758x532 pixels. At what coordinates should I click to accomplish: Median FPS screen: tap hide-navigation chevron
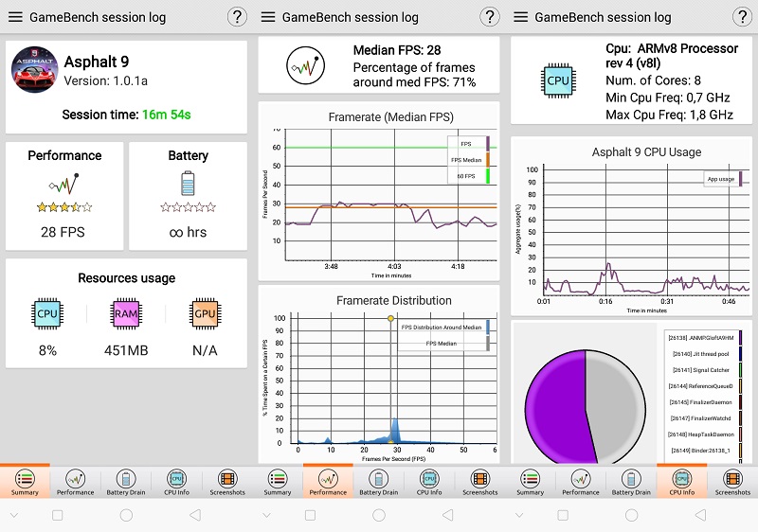[267, 515]
